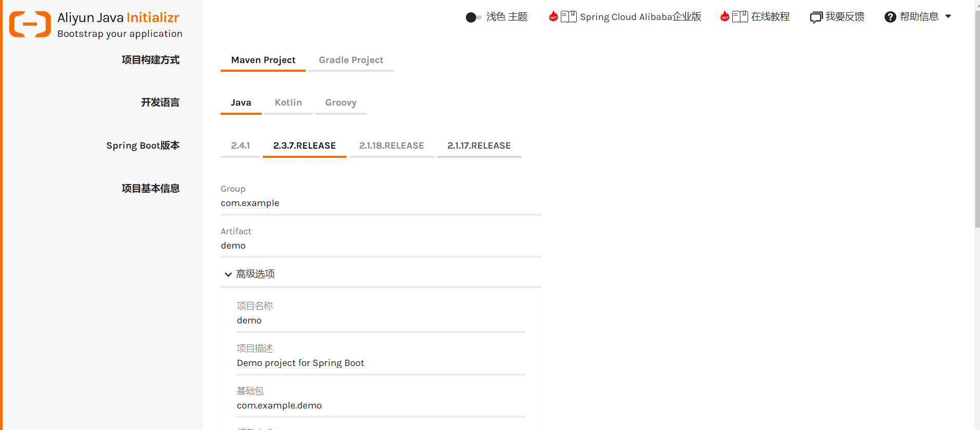This screenshot has width=980, height=430.
Task: Click the 项目构建方式 section label
Action: [150, 60]
